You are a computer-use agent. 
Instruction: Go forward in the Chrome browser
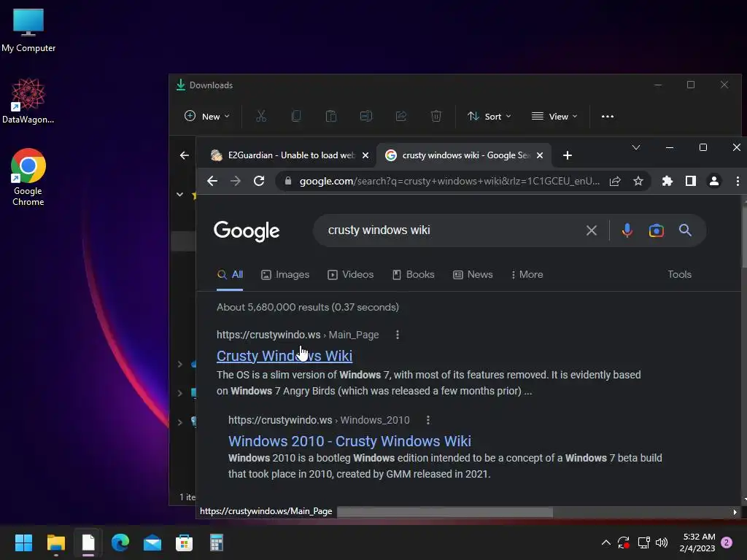(x=236, y=181)
